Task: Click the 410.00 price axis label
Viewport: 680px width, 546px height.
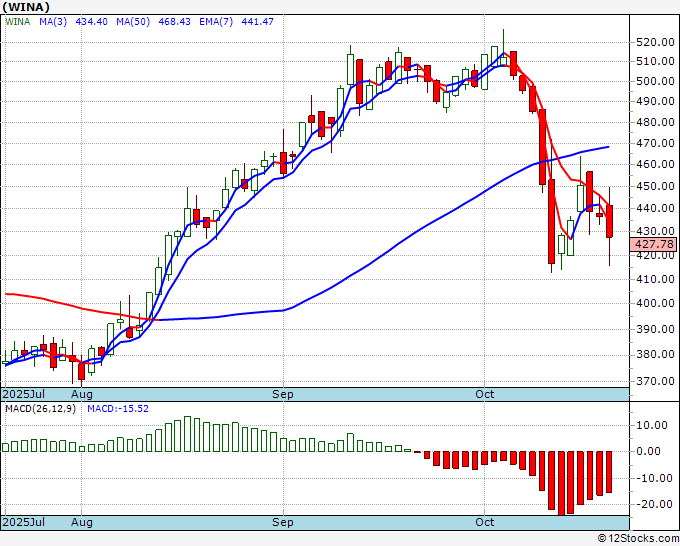Action: pos(655,279)
